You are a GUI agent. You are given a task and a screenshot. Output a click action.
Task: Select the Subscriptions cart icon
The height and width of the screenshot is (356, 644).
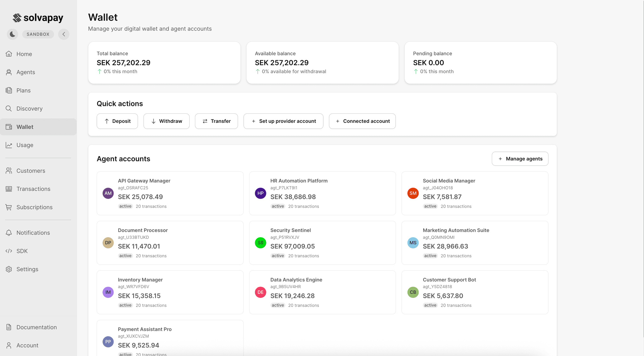[9, 207]
